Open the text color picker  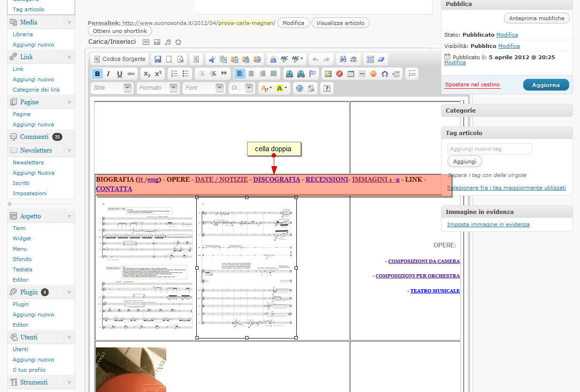pos(266,88)
